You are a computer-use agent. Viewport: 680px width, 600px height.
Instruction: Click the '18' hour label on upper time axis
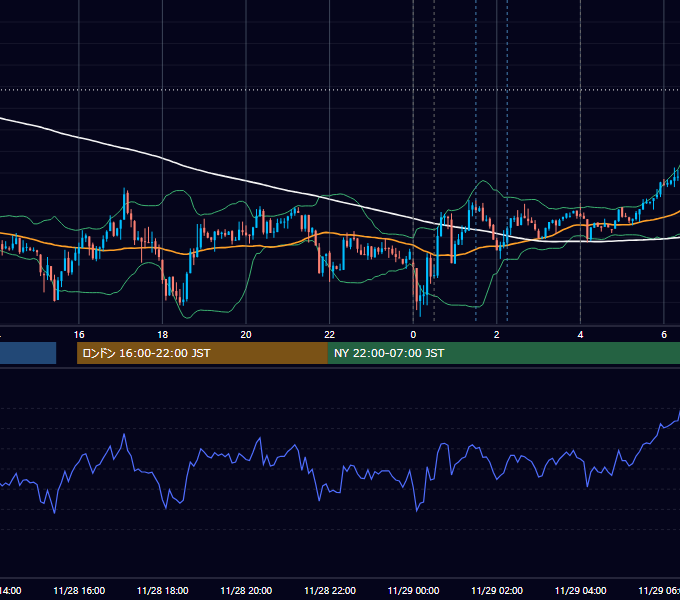tap(162, 335)
